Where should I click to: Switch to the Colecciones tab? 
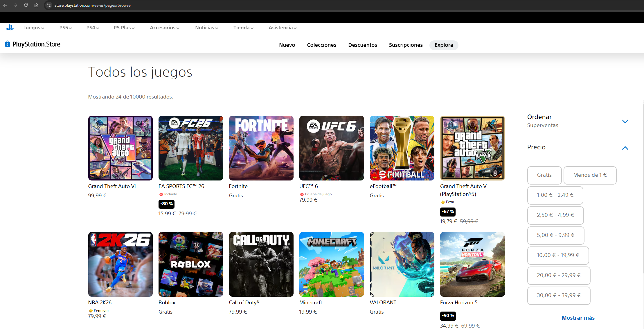[x=322, y=45]
